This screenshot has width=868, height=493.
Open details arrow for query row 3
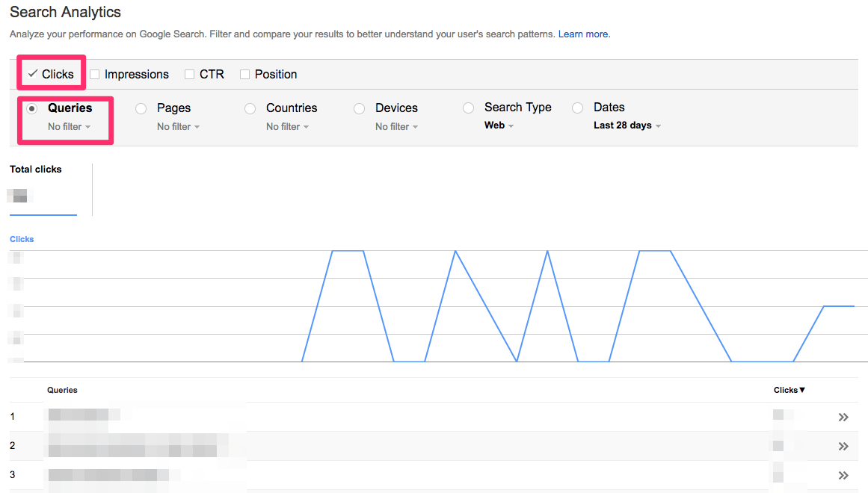pyautogui.click(x=843, y=475)
